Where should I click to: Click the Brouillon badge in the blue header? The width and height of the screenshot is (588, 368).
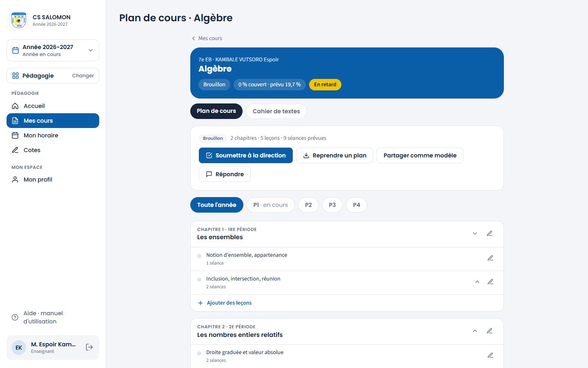click(x=214, y=85)
